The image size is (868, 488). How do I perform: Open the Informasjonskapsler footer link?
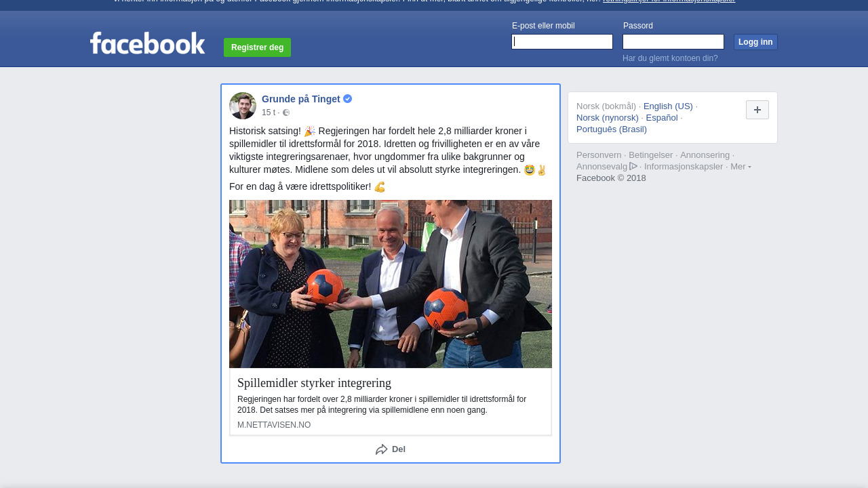pos(684,167)
